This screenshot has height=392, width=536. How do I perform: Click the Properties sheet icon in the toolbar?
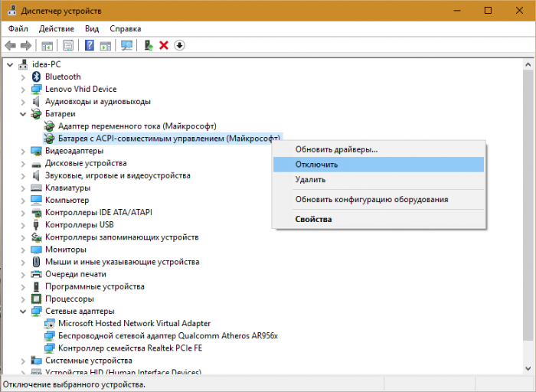pos(68,46)
